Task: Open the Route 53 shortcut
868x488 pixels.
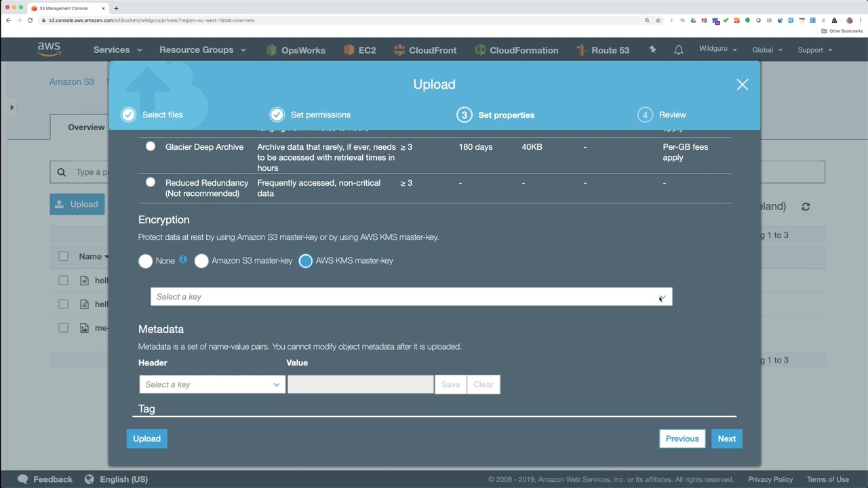Action: [603, 50]
